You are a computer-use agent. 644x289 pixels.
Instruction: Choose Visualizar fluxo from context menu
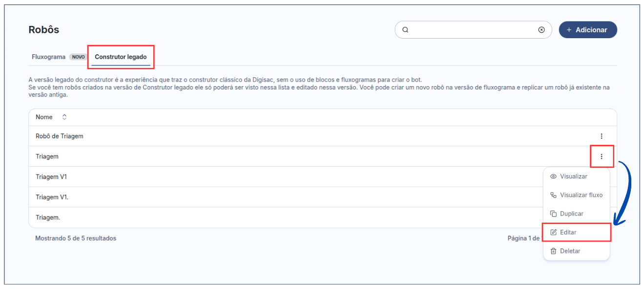581,195
